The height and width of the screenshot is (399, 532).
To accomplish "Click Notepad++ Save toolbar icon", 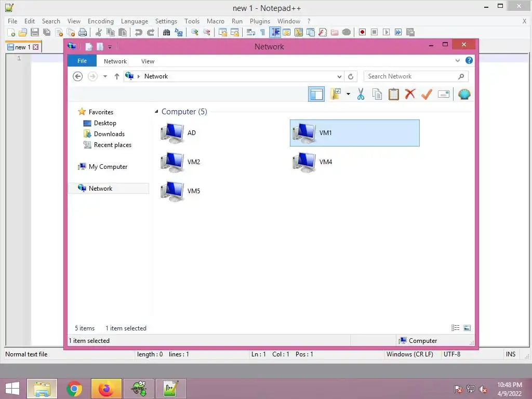I will point(35,32).
